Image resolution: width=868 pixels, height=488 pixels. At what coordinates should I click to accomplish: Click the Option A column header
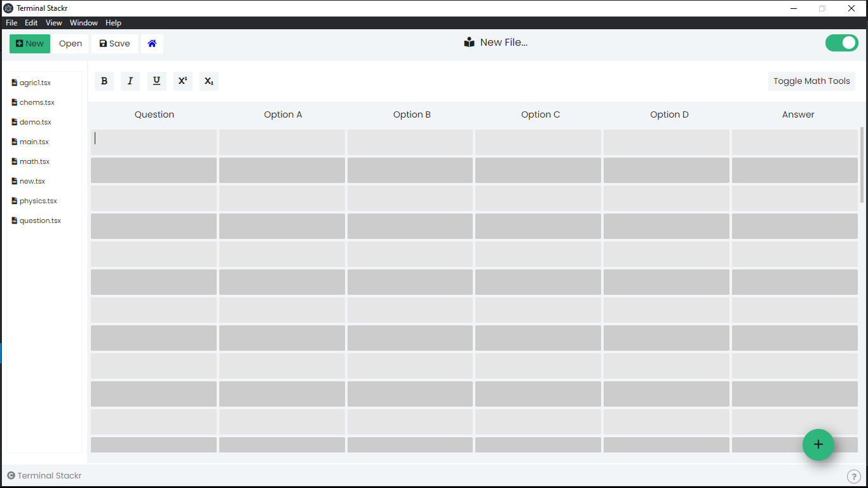coord(283,114)
